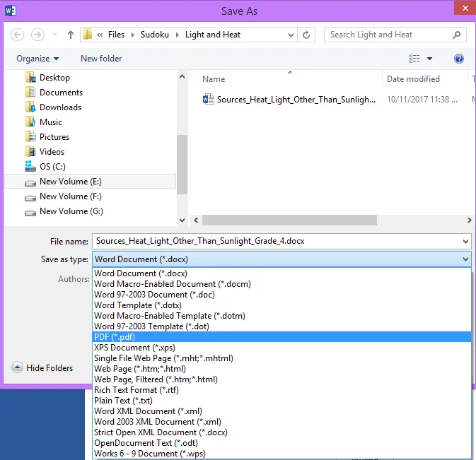476x460 pixels.
Task: Change the view layout icon
Action: pos(414,58)
